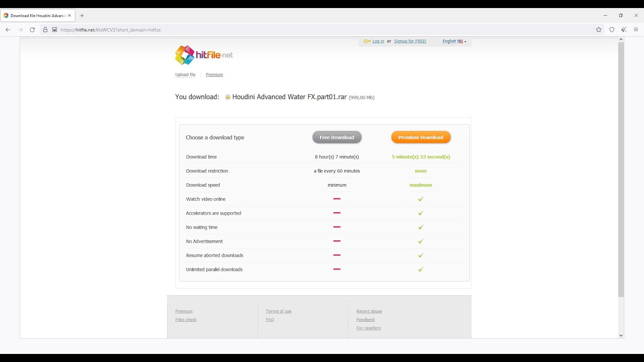
Task: Click the red dash for No Advertisement
Action: [337, 241]
